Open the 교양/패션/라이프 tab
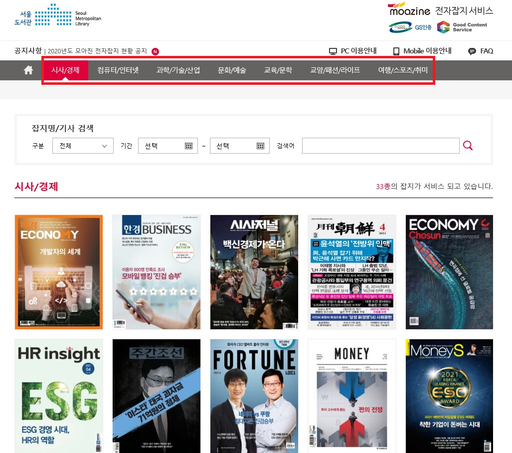512x453 pixels. coord(335,70)
